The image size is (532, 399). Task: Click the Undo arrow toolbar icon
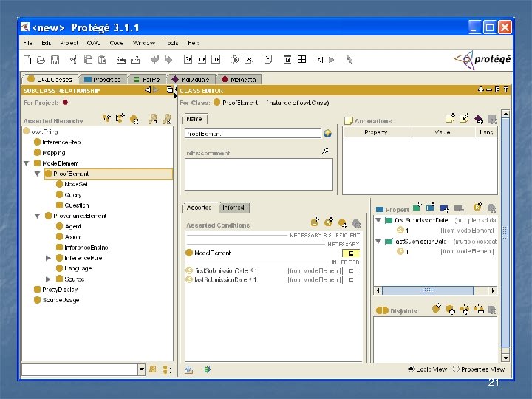tap(155, 60)
